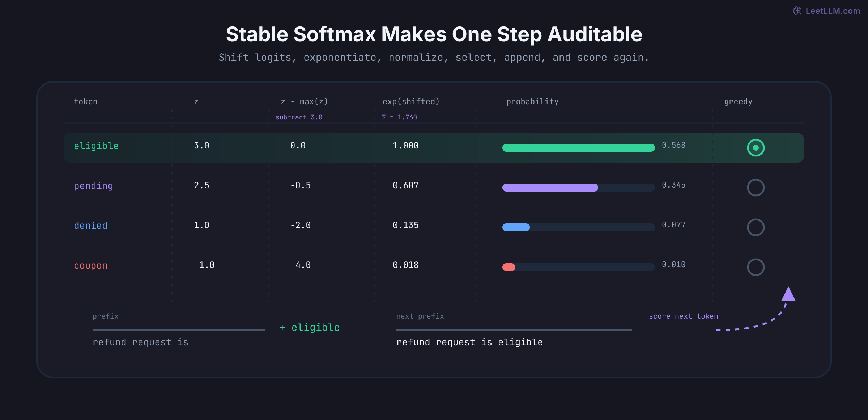Click the 'eligible' token name
This screenshot has height=420, width=868.
point(96,146)
